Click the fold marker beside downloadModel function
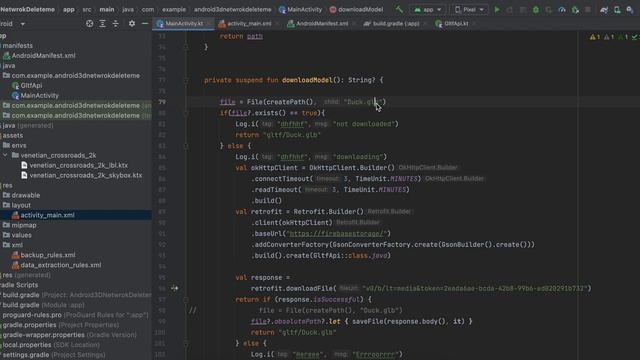The image size is (640, 360). (186, 80)
